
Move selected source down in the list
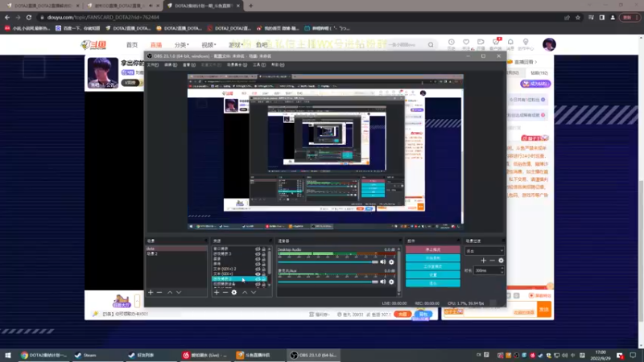pyautogui.click(x=254, y=292)
